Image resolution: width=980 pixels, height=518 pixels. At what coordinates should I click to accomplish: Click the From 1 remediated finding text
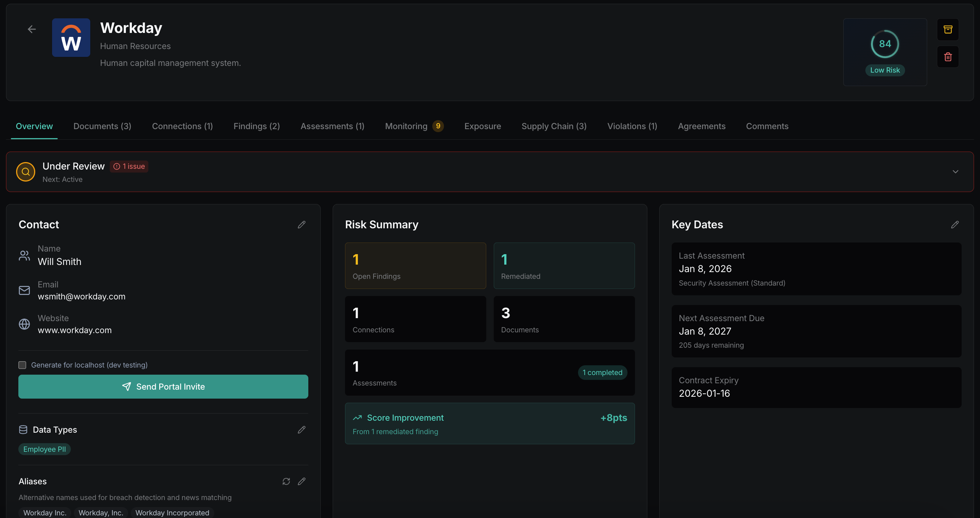coord(395,432)
